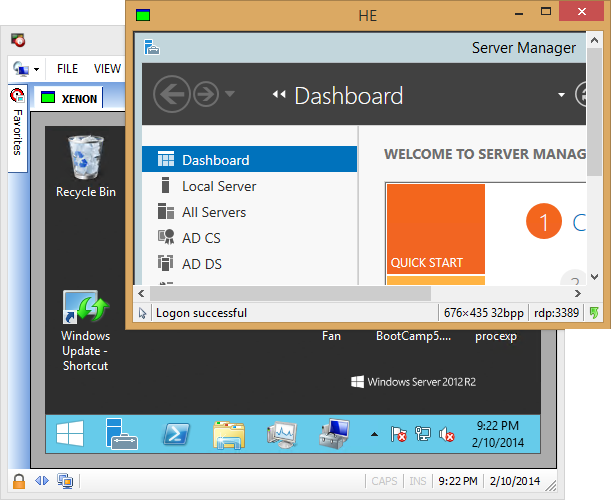The image size is (611, 500).
Task: Select Dashboard in Server Manager sidebar
Action: pos(249,159)
